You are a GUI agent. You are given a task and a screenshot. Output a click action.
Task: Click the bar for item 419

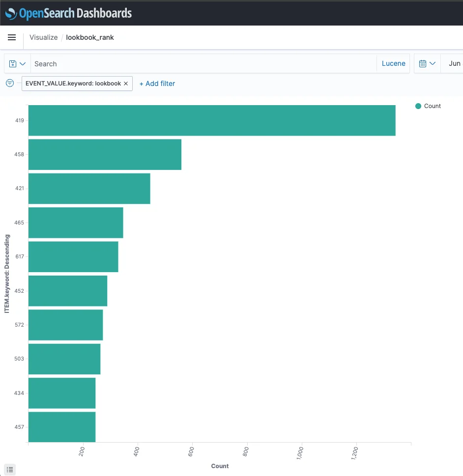[x=211, y=120]
